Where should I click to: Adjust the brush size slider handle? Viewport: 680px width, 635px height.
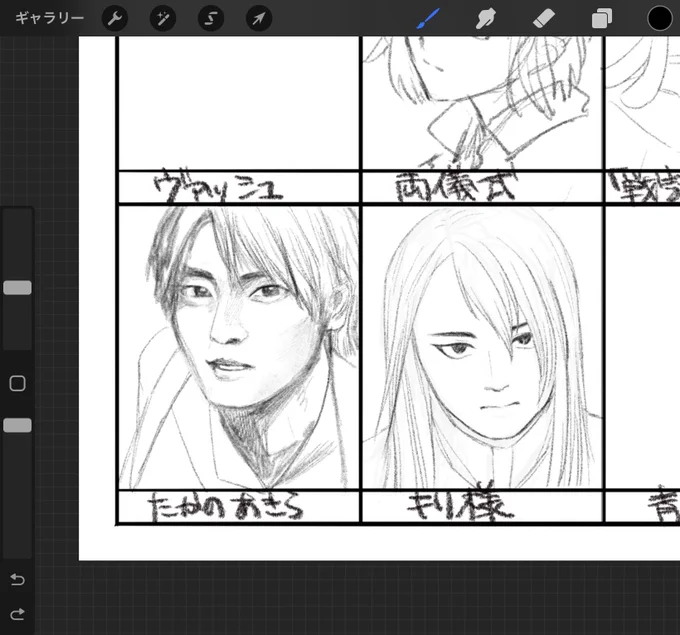coord(17,288)
